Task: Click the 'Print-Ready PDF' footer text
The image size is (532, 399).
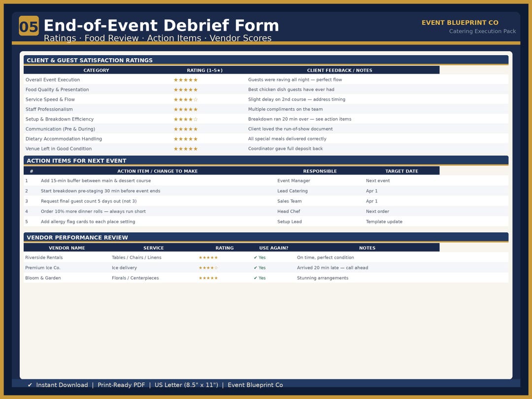Action: (121, 385)
